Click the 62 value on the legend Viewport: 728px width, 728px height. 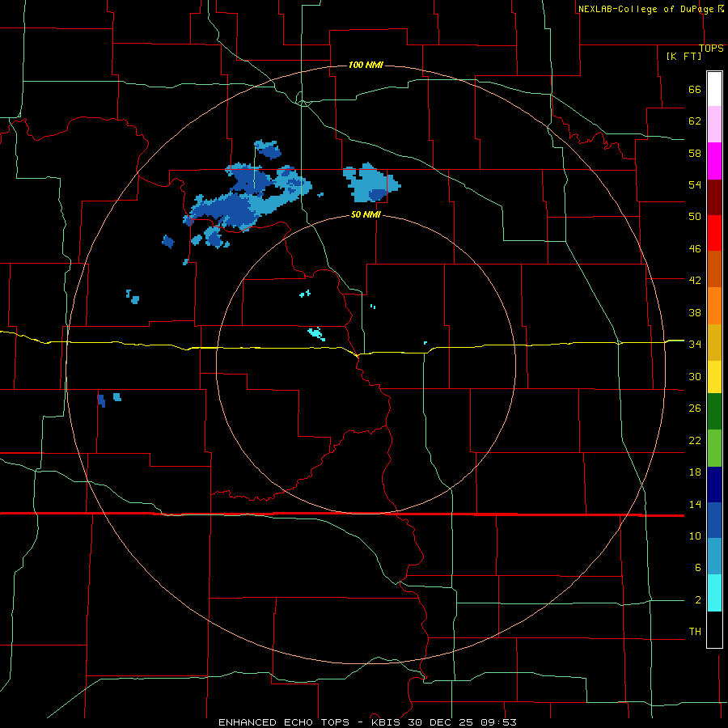tap(695, 121)
